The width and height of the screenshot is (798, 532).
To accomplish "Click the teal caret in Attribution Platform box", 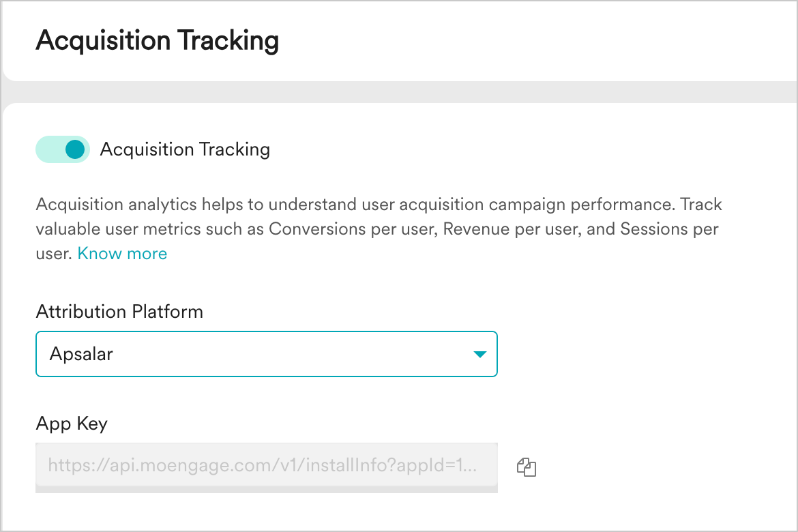I will pyautogui.click(x=479, y=355).
